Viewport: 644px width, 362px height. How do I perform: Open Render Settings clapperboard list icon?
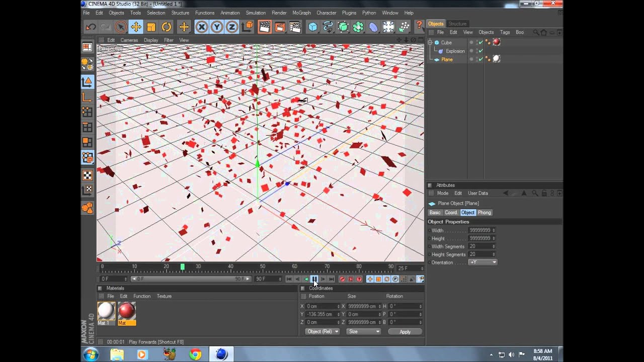pos(295,27)
